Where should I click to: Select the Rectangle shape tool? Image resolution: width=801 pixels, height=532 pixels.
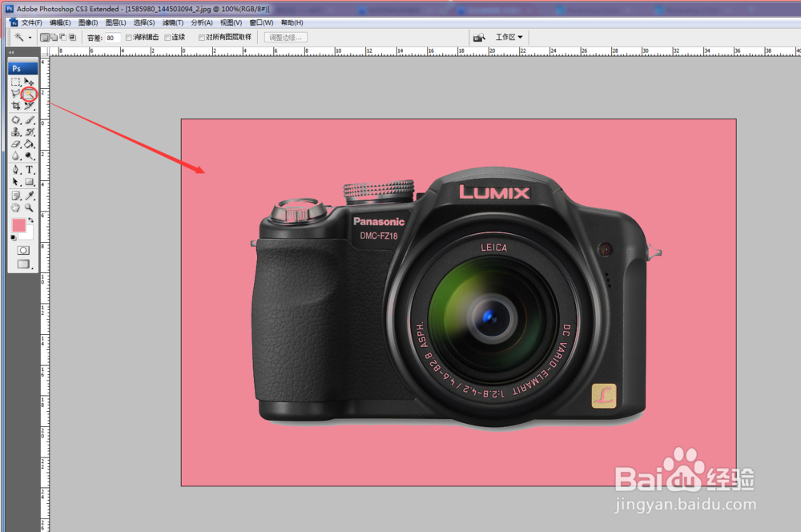pos(29,182)
